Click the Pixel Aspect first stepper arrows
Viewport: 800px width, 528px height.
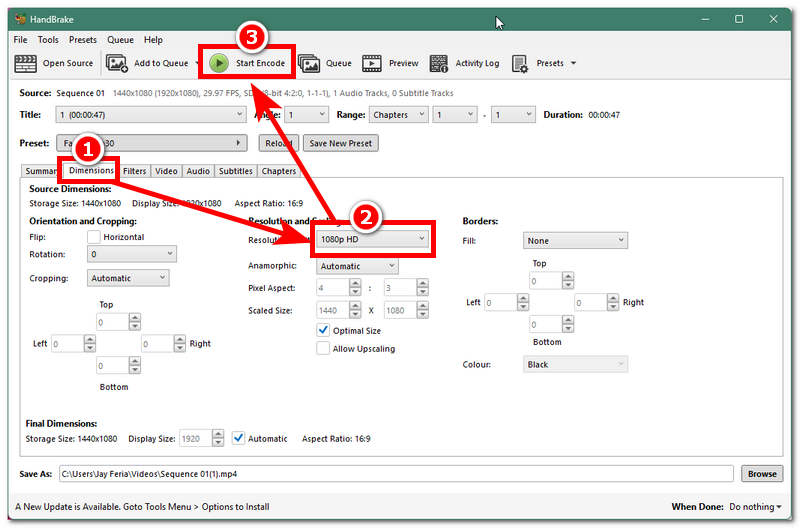click(x=355, y=288)
